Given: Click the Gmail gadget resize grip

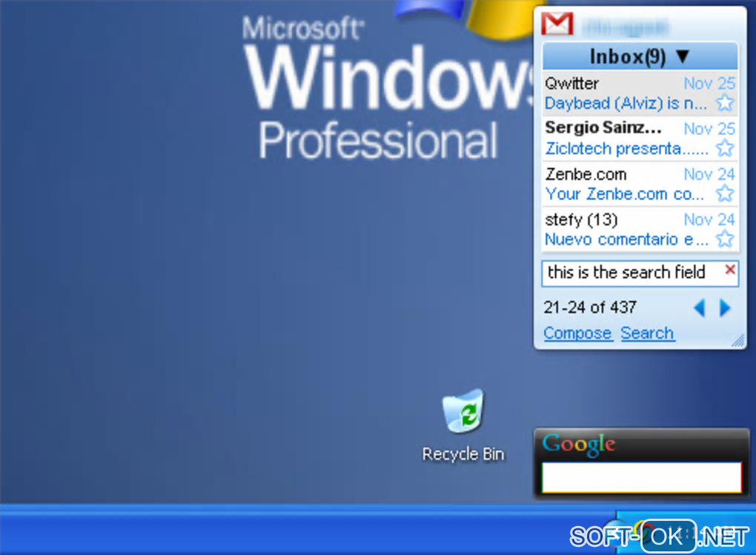Looking at the screenshot, I should coord(738,340).
